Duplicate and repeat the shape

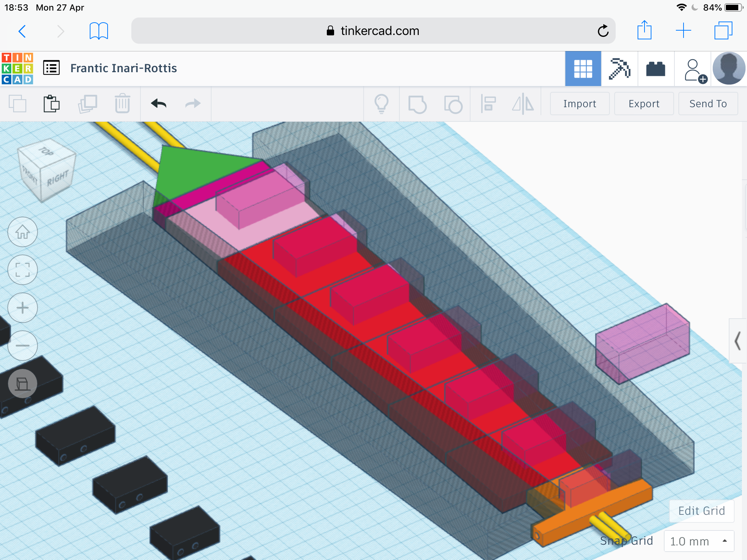(x=88, y=104)
